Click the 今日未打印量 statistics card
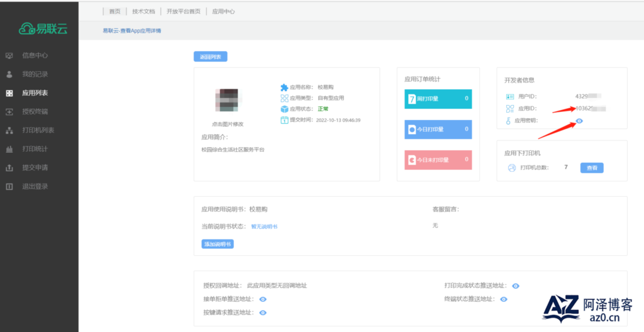Image resolution: width=644 pixels, height=332 pixels. [438, 160]
